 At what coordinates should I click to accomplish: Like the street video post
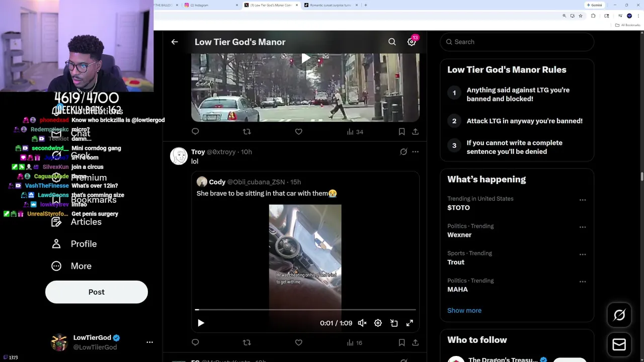pyautogui.click(x=298, y=132)
